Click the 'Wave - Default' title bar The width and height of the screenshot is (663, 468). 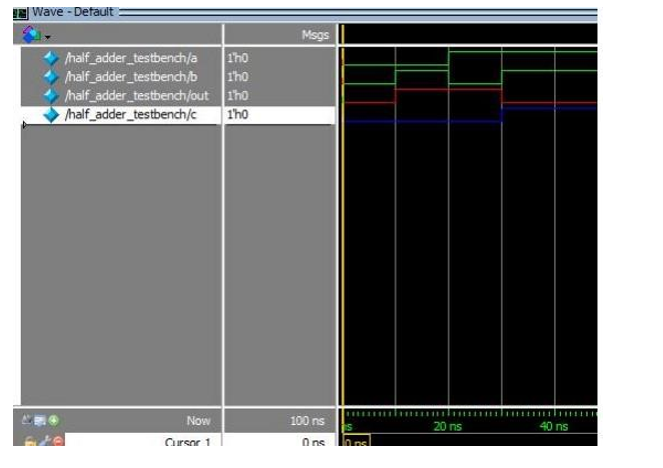pyautogui.click(x=305, y=13)
